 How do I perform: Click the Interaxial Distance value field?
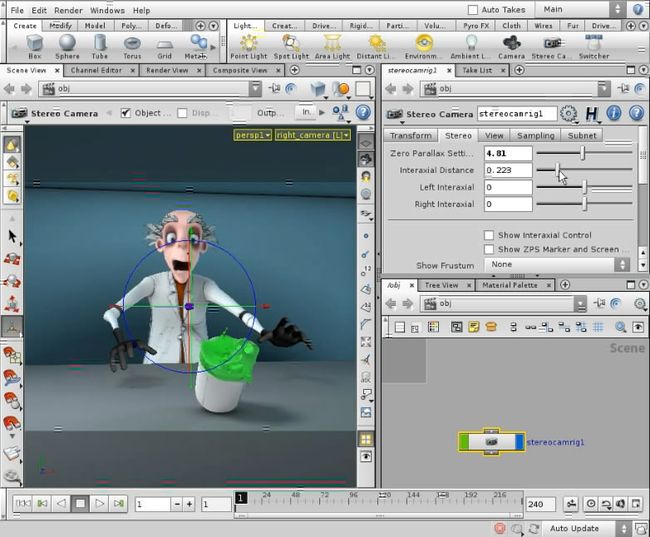pyautogui.click(x=508, y=170)
